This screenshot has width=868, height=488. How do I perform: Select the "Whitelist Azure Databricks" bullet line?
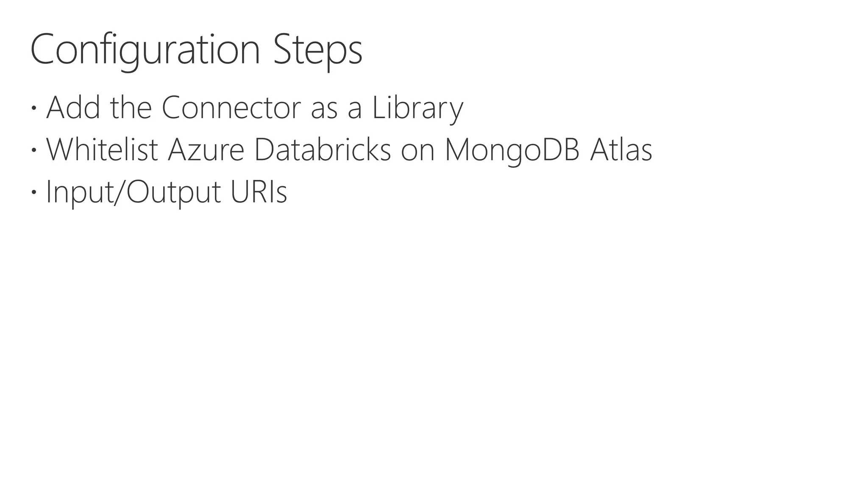(x=349, y=150)
